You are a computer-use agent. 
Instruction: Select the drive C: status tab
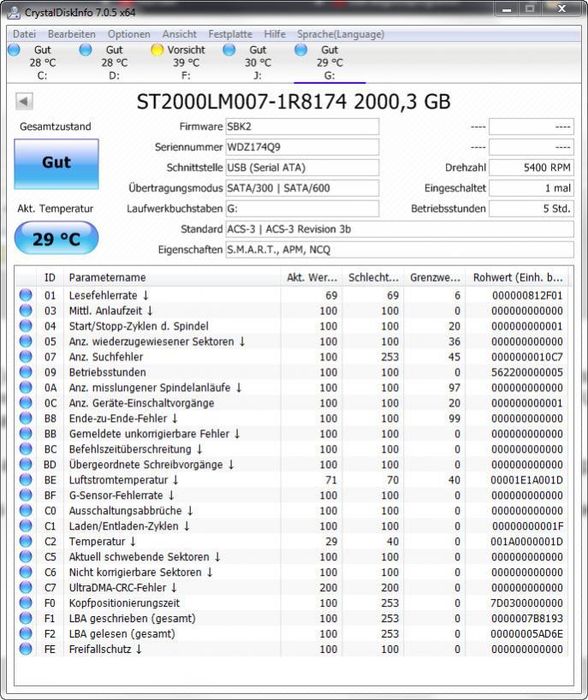(42, 62)
